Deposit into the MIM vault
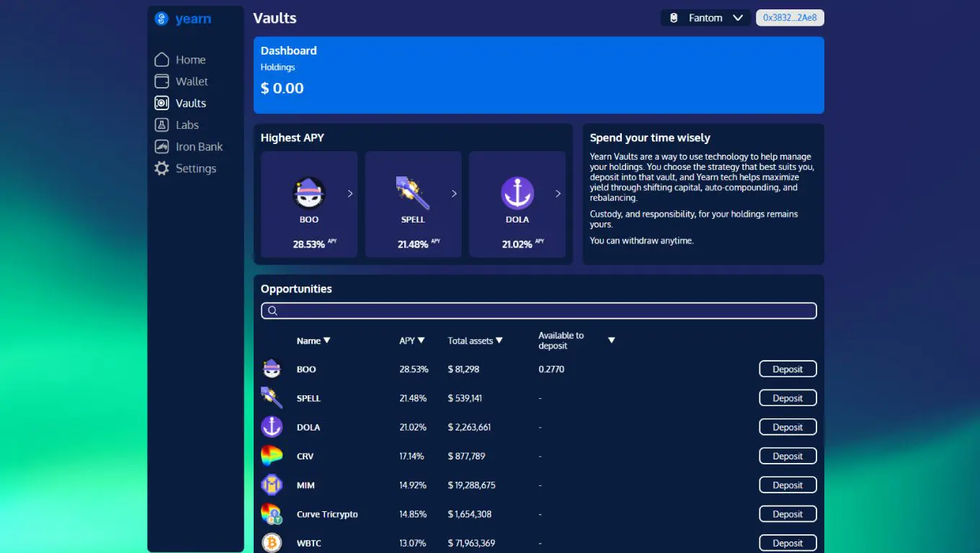This screenshot has width=980, height=553. [x=788, y=485]
